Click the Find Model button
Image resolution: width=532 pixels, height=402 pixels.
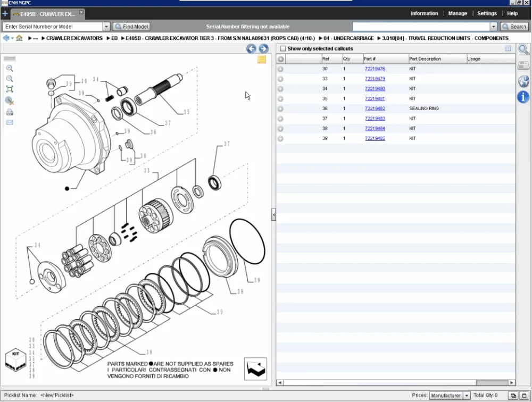tap(132, 27)
